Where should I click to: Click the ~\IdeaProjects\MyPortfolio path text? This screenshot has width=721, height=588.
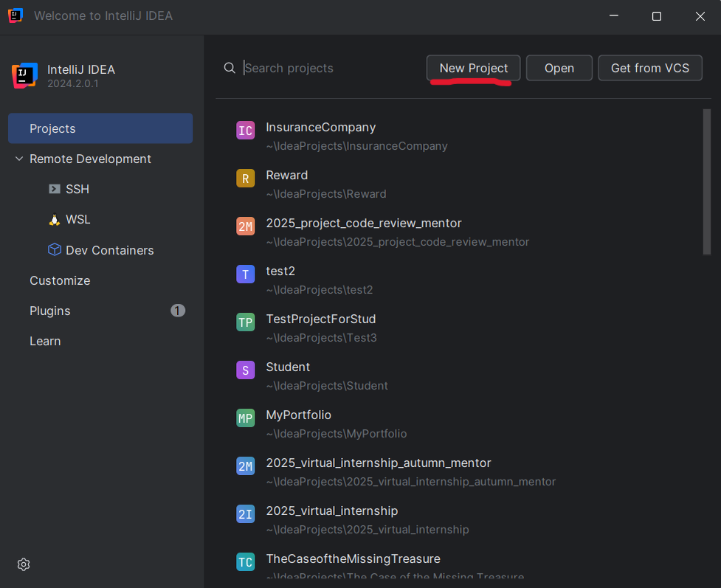point(336,434)
